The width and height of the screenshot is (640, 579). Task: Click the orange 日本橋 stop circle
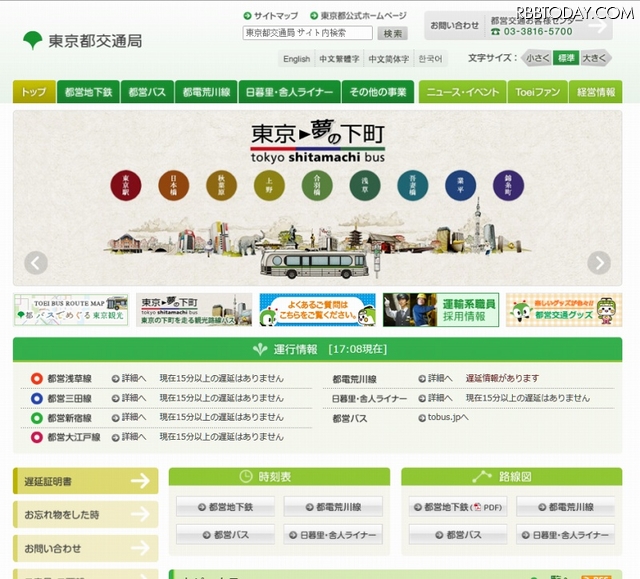pyautogui.click(x=173, y=185)
